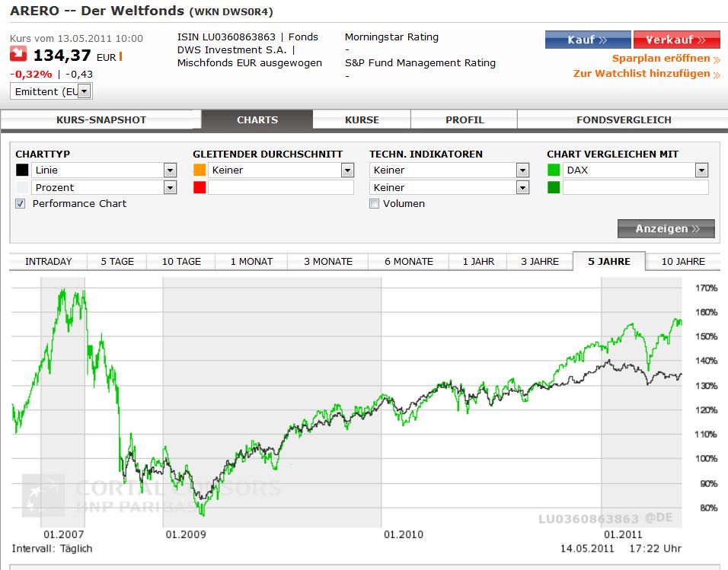Expand the first Gleitender Durchschnitt dropdown
The image size is (728, 570).
click(281, 170)
